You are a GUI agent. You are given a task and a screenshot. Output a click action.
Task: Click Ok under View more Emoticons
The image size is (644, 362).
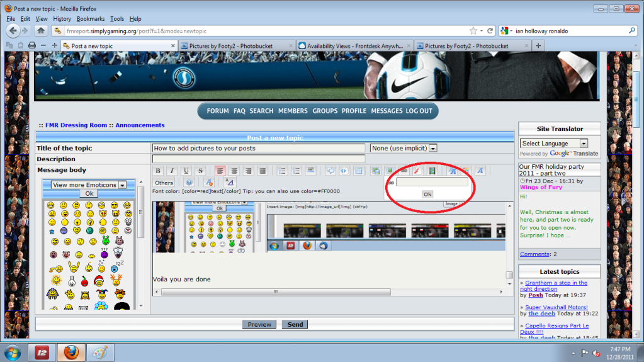tap(89, 193)
